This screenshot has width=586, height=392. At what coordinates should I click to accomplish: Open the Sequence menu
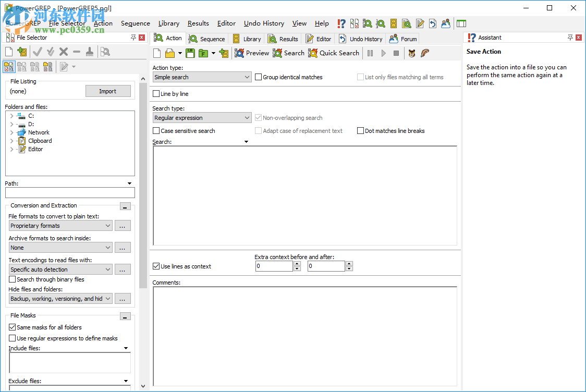pyautogui.click(x=135, y=23)
